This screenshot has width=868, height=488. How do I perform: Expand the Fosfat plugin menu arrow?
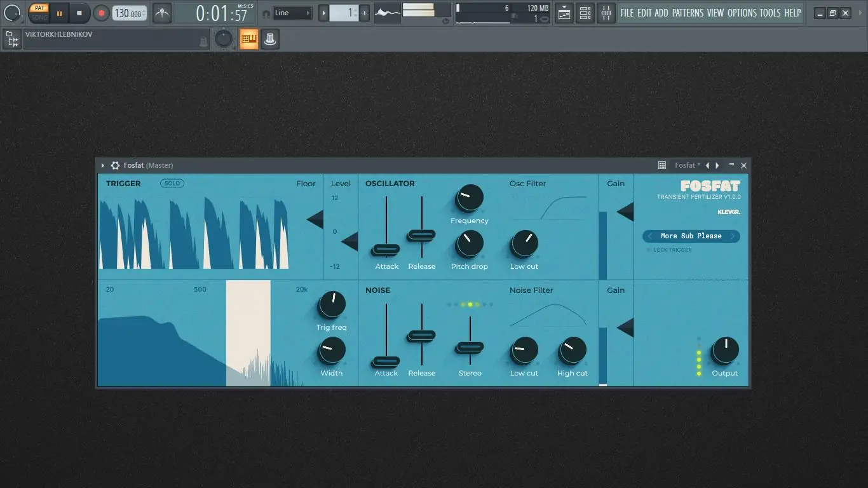click(x=102, y=165)
